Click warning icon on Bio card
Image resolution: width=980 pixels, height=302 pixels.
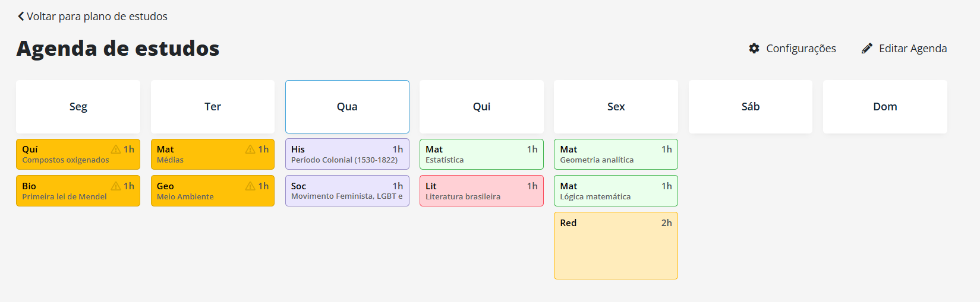[x=116, y=186]
